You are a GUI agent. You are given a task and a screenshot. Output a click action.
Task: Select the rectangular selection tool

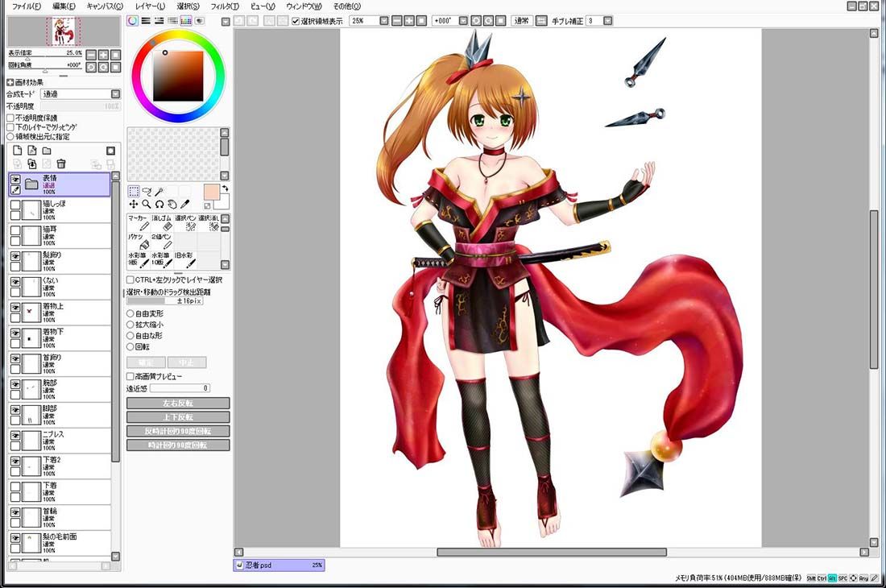[x=134, y=192]
